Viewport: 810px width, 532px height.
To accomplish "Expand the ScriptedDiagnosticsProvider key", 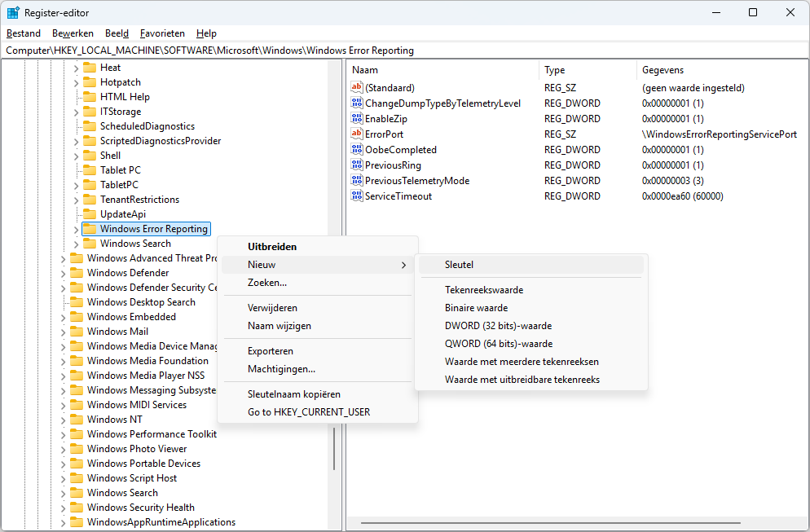I will (x=76, y=141).
